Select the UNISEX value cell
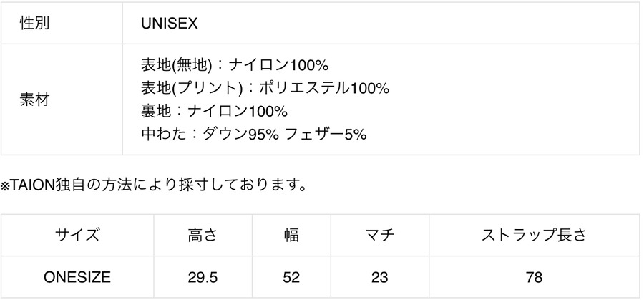 tap(170, 24)
